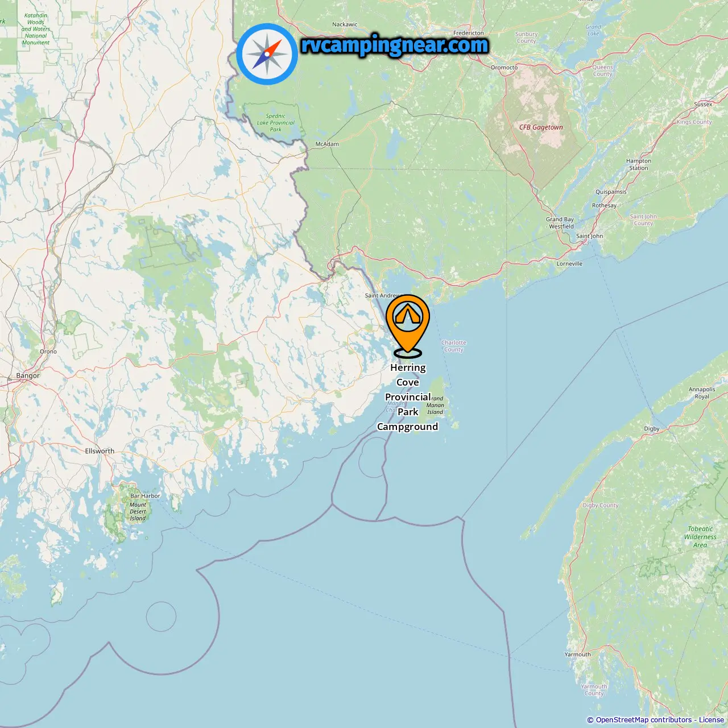
Task: Select the Herring Cove Provincial Park Campground label
Action: click(x=408, y=397)
